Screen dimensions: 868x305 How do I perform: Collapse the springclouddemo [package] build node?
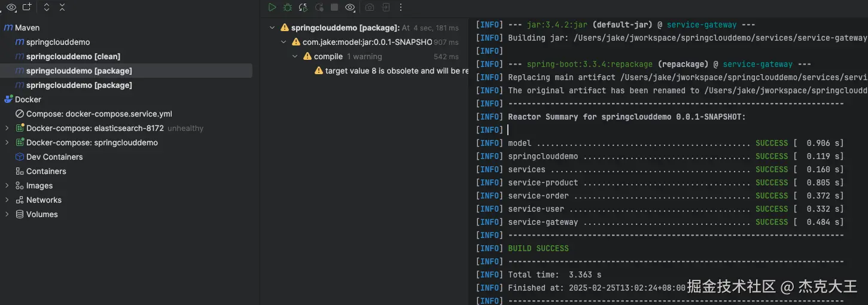[272, 28]
